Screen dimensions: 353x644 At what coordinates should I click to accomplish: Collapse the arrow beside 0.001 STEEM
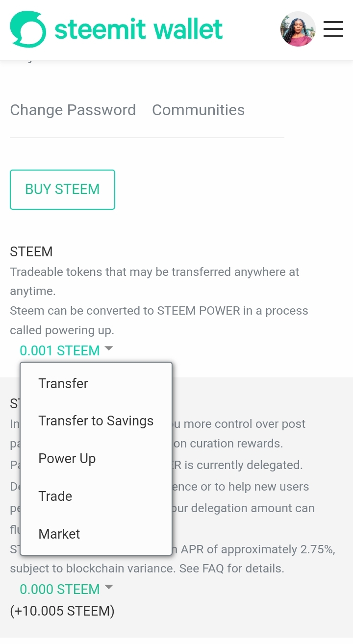109,348
